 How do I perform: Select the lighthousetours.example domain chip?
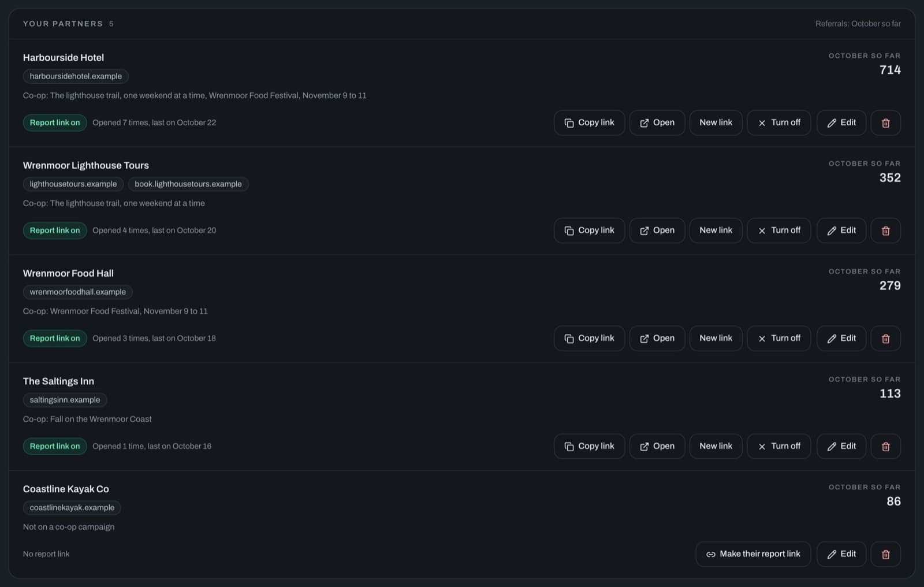(x=73, y=184)
